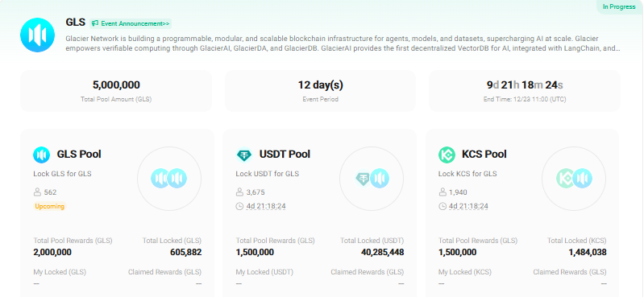
Task: Click the megaphone icon beside Event Announcement
Action: point(95,23)
